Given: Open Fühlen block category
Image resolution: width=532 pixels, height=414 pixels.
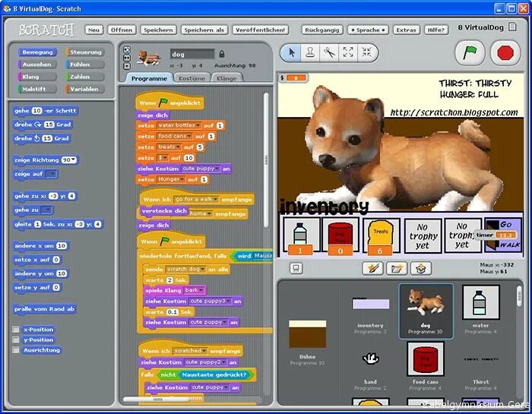Looking at the screenshot, I should [x=85, y=65].
